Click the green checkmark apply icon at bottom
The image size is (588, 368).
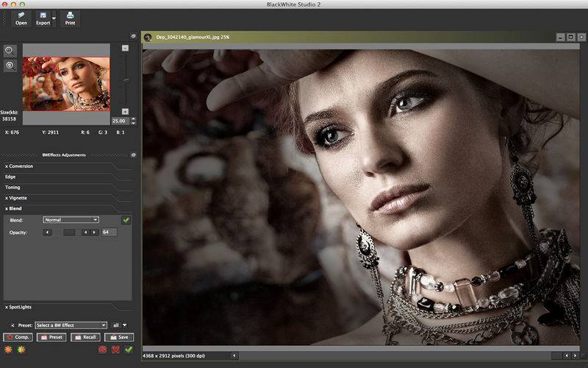click(x=129, y=350)
